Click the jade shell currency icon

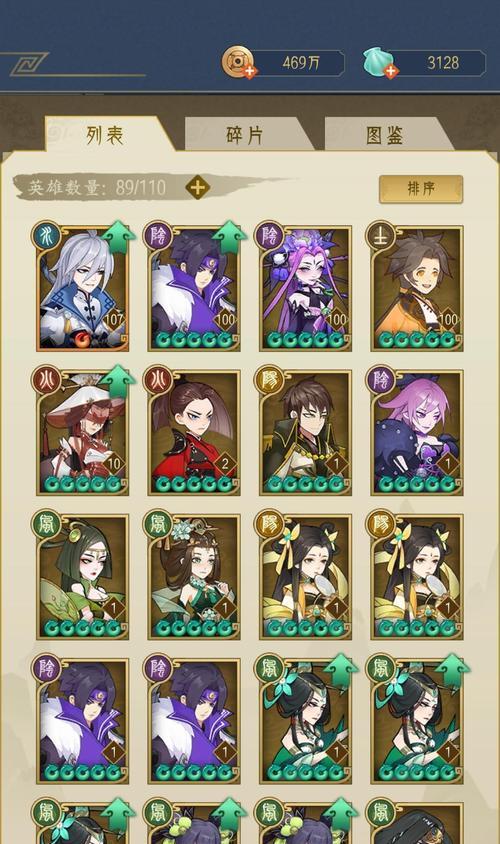379,61
